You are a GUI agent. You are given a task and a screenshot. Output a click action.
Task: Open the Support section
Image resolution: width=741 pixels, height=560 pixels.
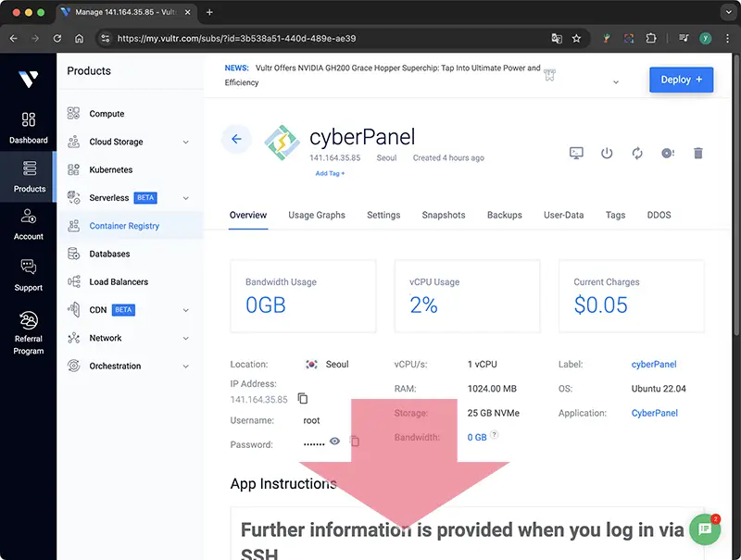tap(29, 275)
